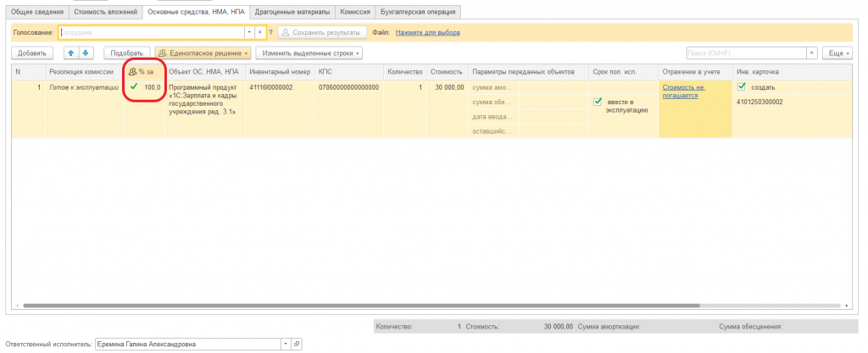Open the Комиссия tab
The height and width of the screenshot is (353, 868).
(355, 12)
